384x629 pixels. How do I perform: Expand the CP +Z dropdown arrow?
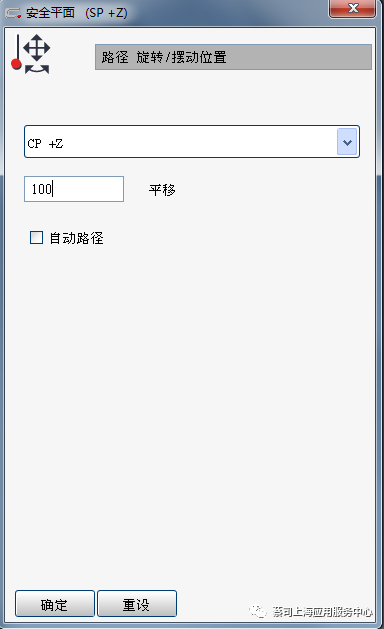point(347,142)
